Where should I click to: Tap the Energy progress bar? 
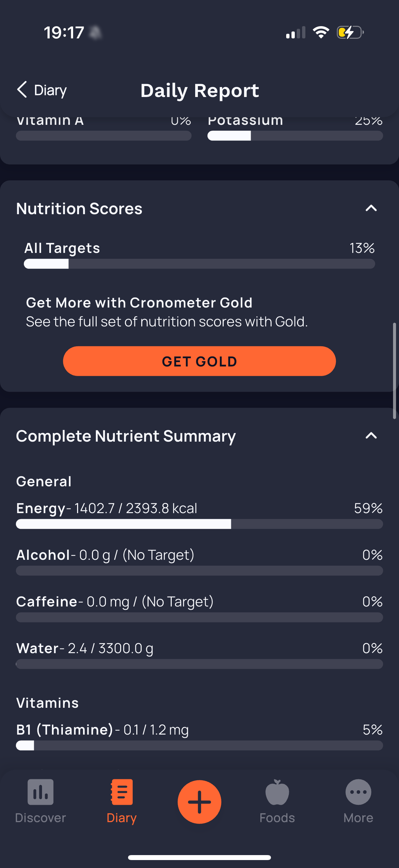point(199,524)
